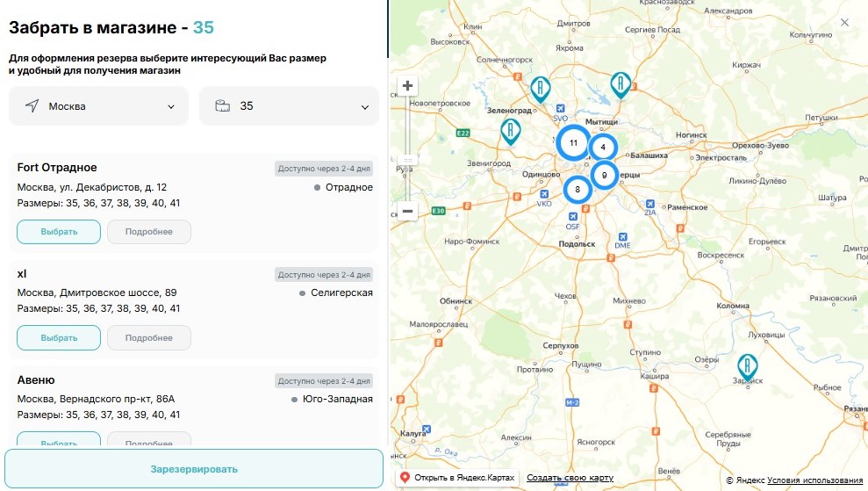Zoom out the map with minus button
This screenshot has height=491, width=868.
click(x=408, y=212)
